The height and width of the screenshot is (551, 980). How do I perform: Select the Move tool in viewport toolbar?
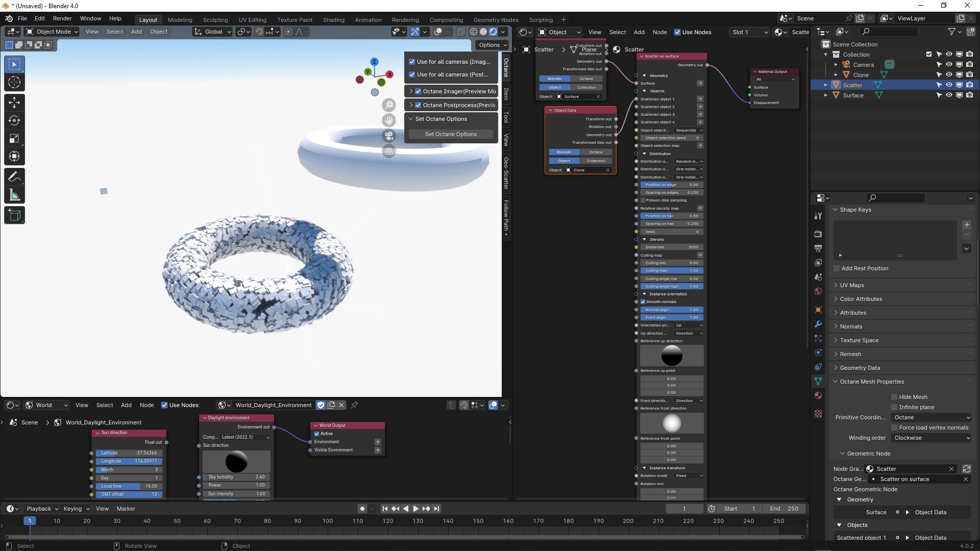pos(14,103)
